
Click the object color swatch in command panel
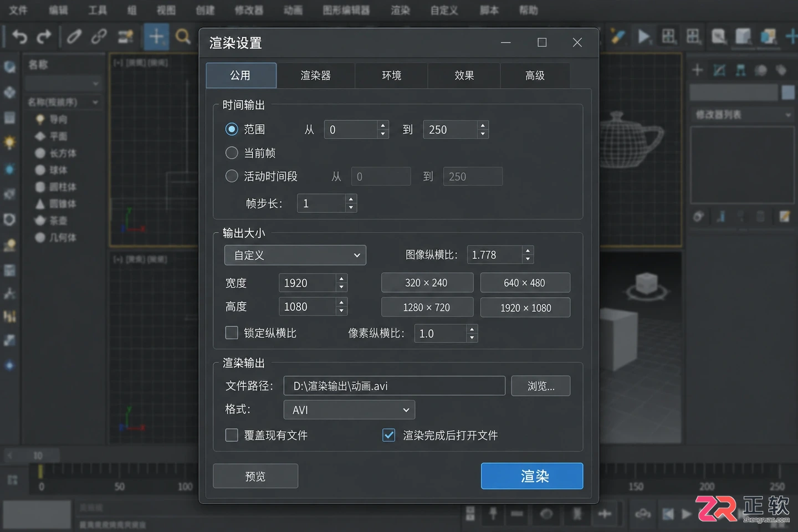[788, 92]
